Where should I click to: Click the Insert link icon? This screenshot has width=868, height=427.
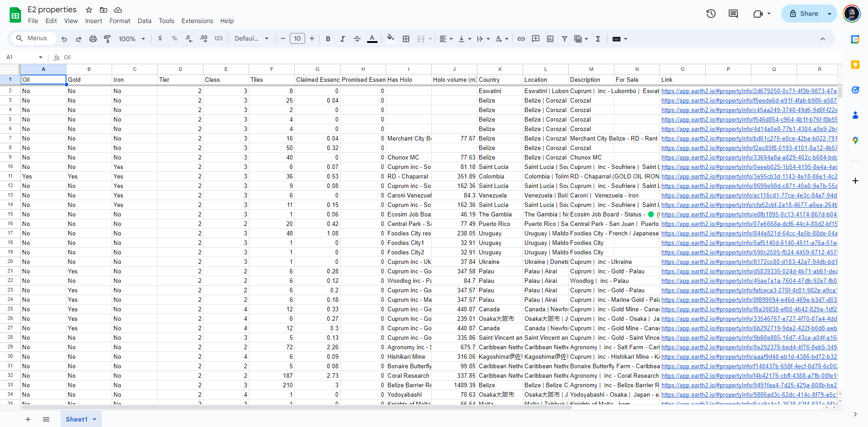tap(521, 39)
